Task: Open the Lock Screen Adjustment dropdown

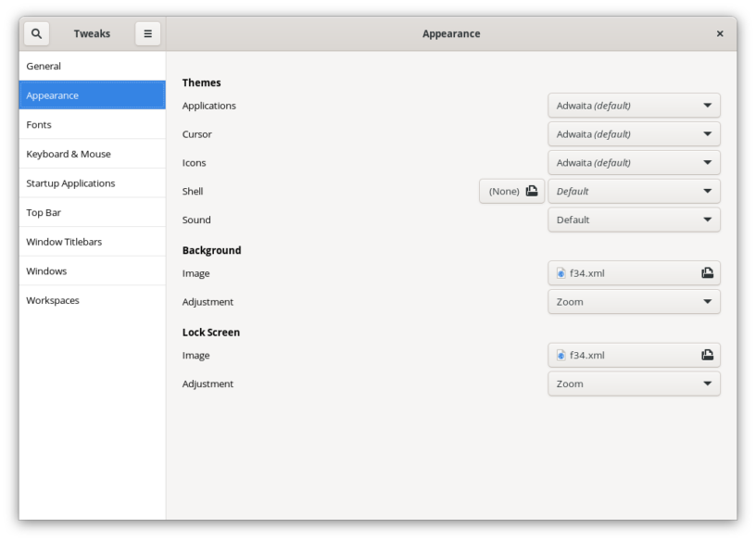Action: click(634, 383)
